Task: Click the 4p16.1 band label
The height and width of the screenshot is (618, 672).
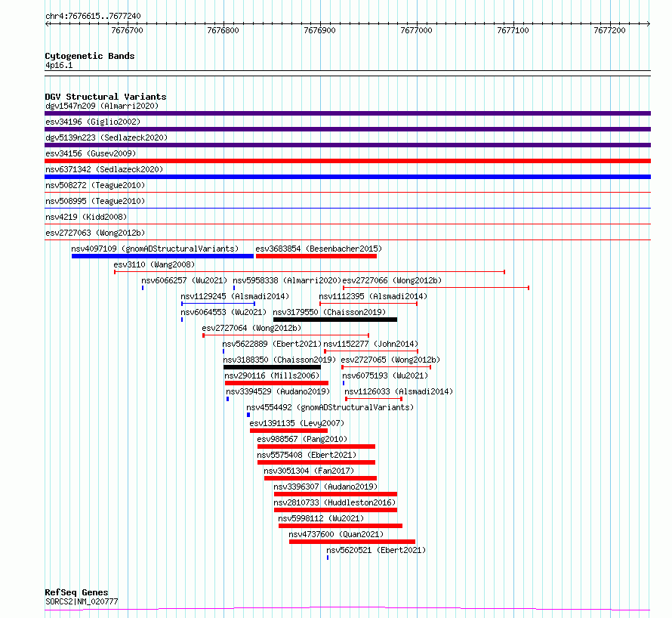Action: (59, 66)
